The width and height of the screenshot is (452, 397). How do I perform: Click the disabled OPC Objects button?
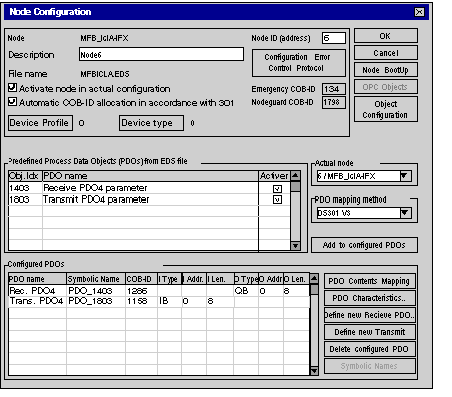[x=386, y=87]
